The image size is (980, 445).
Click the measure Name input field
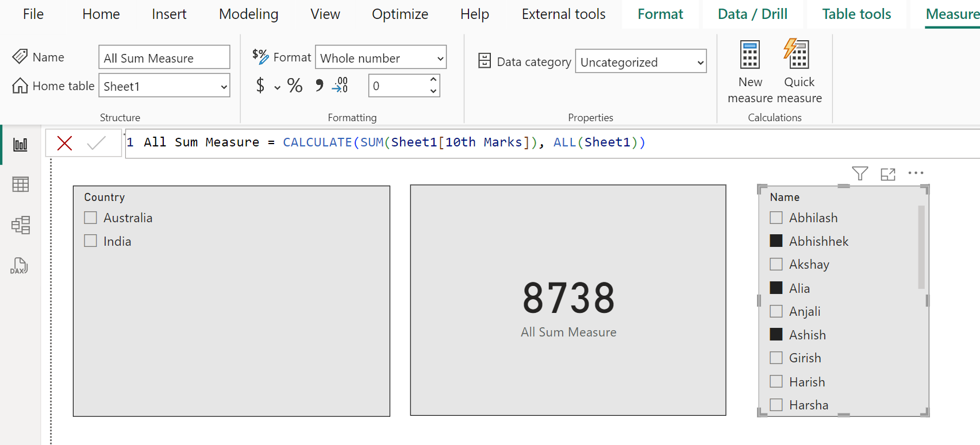164,58
